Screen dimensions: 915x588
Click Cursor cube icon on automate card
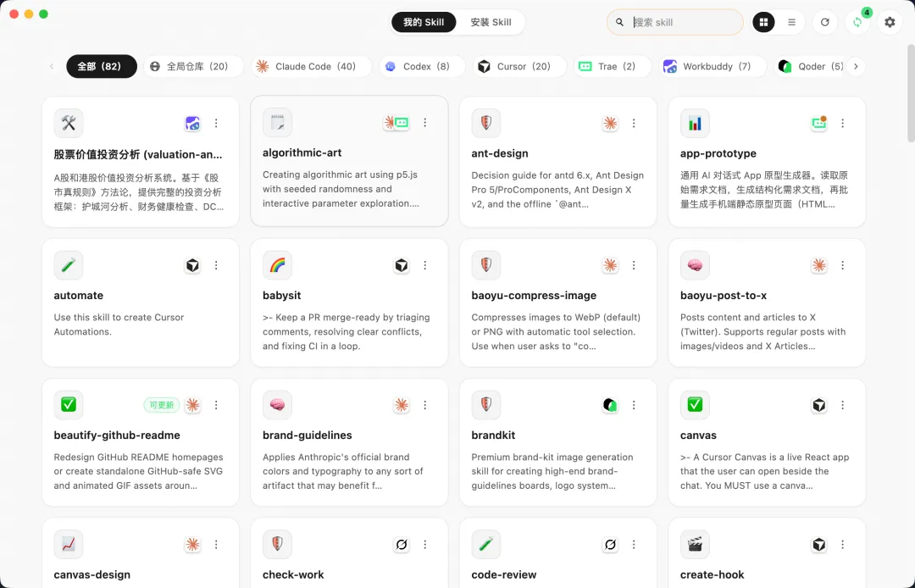192,265
